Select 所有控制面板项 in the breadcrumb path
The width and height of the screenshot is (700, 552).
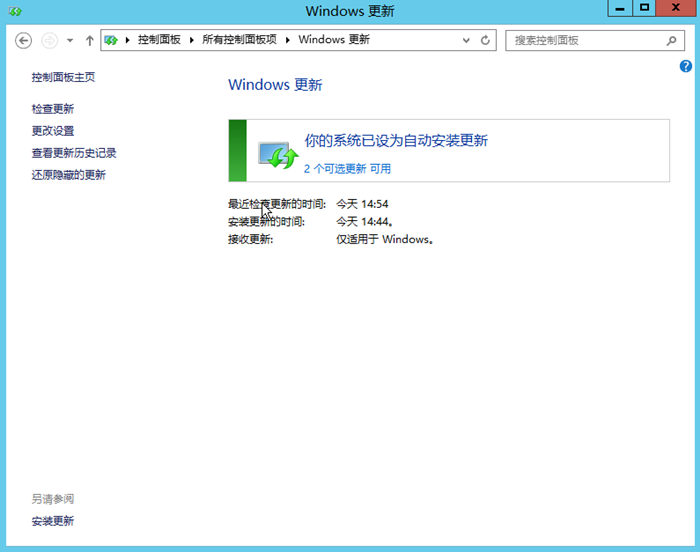[240, 40]
